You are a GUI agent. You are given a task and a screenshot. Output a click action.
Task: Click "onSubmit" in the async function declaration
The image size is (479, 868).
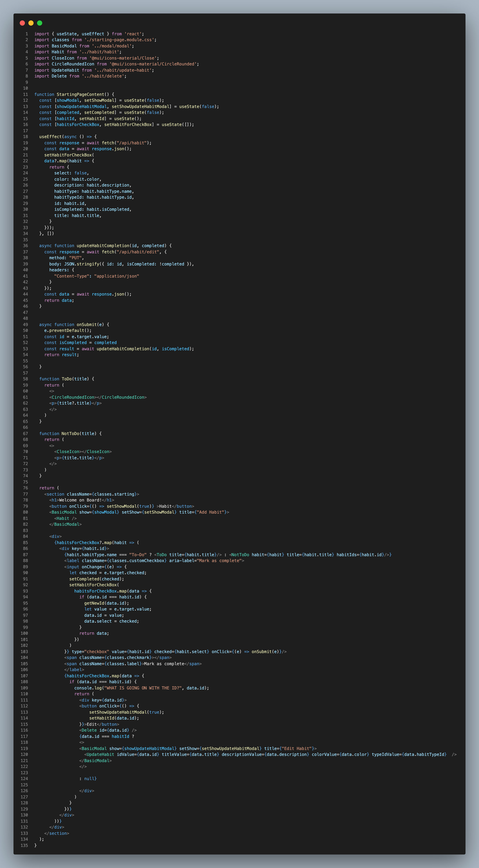tap(87, 325)
